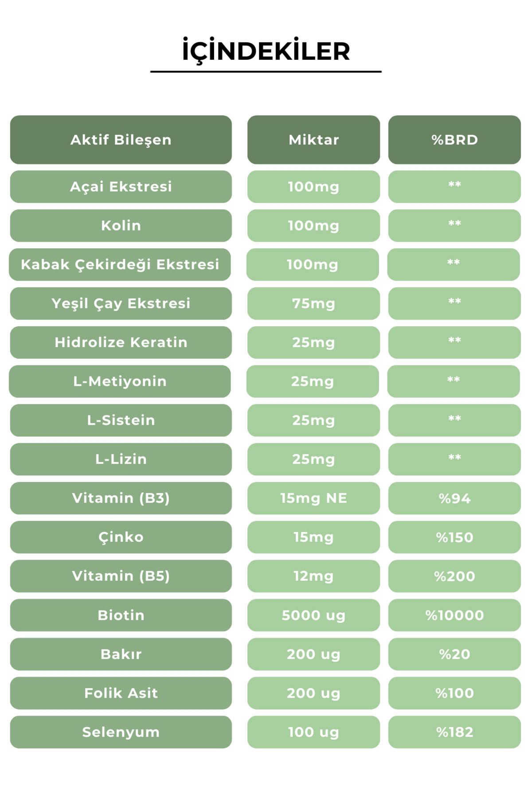Click the Kabak Çekirdeği Ekstresi cell

[120, 265]
